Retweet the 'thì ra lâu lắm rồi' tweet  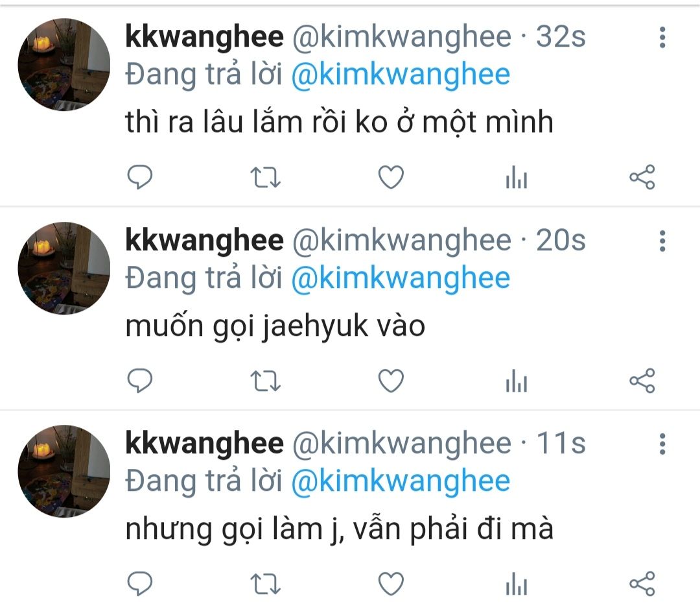pyautogui.click(x=265, y=177)
